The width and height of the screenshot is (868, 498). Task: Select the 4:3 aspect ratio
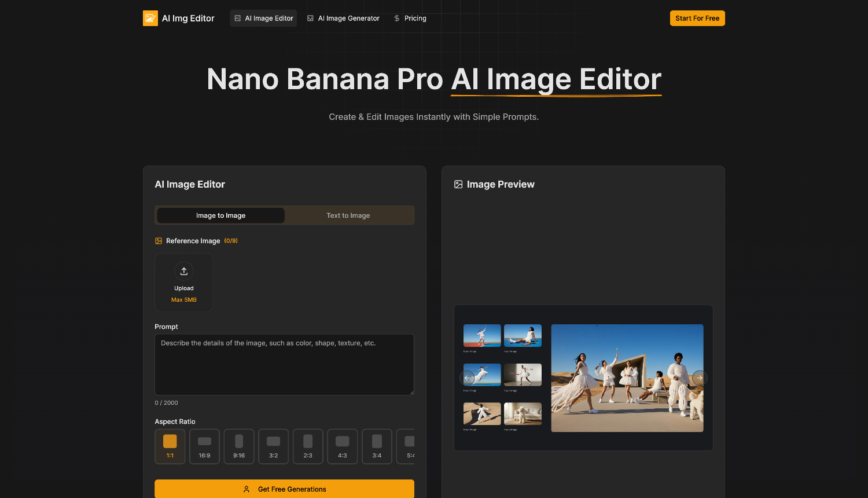(343, 446)
